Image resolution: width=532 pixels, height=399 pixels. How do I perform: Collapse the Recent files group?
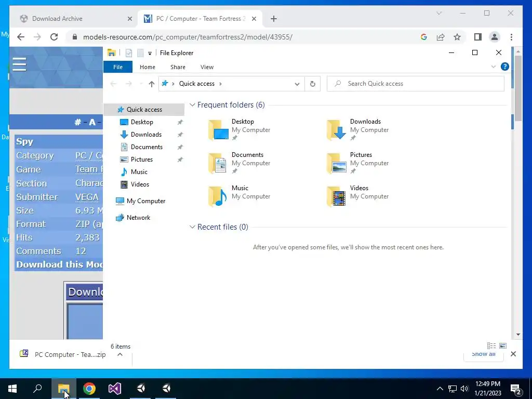point(192,227)
